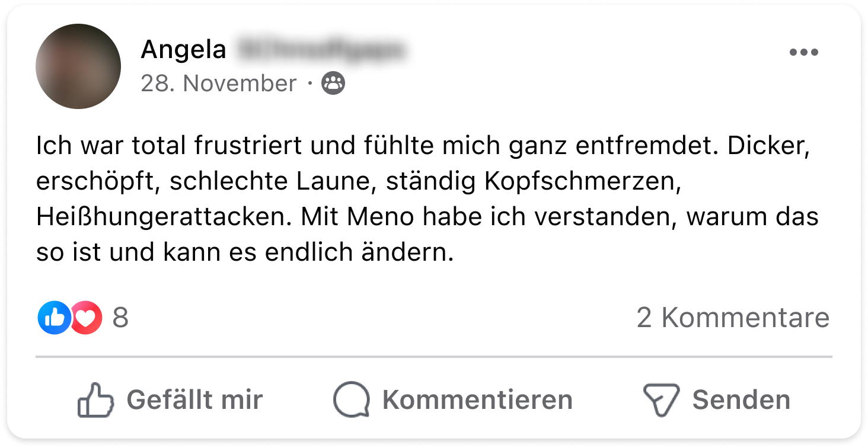Click the word "Kopfschmerzen" in the post
868x448 pixels.
coord(580,183)
